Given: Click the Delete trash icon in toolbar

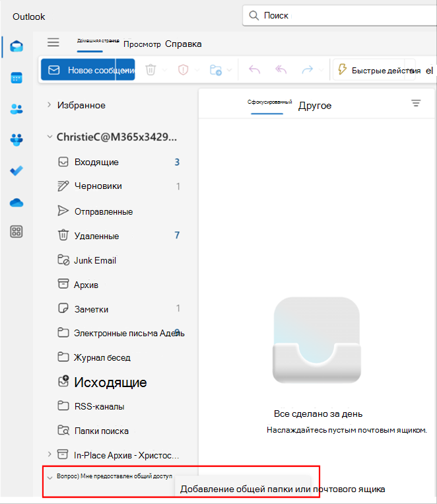Looking at the screenshot, I should point(151,70).
